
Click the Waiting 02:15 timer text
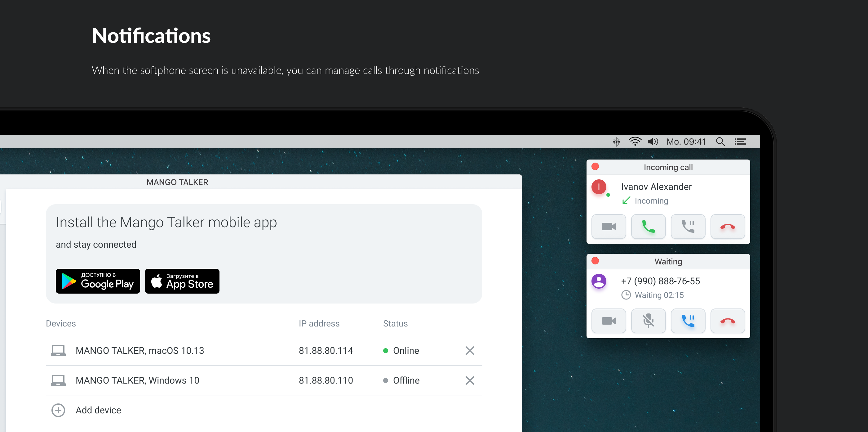click(659, 295)
